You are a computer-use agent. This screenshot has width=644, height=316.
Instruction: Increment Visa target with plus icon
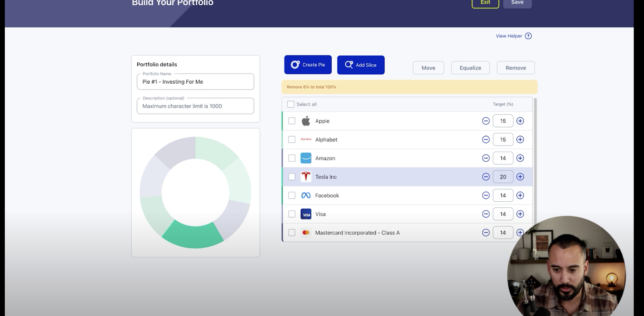(x=520, y=214)
